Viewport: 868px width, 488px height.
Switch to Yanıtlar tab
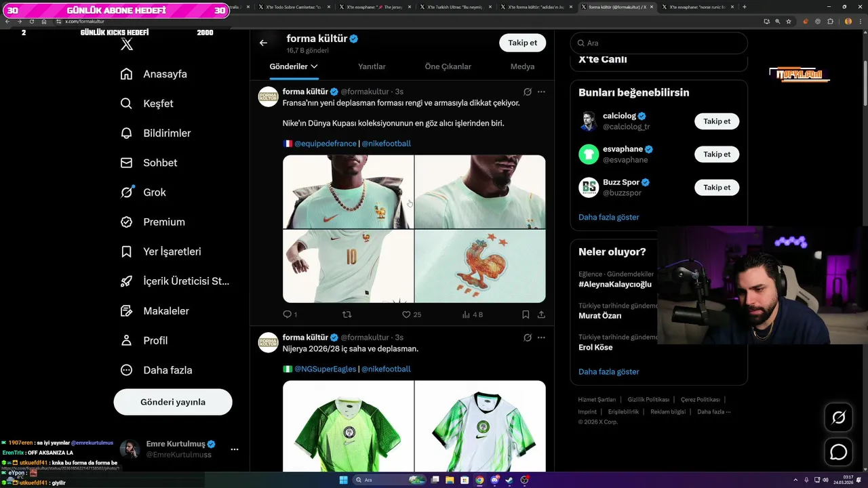[x=372, y=66]
